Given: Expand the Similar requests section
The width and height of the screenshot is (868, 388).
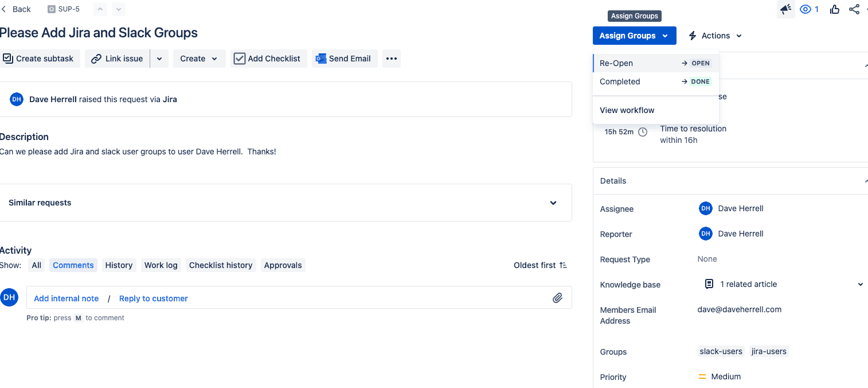Looking at the screenshot, I should click(x=286, y=203).
